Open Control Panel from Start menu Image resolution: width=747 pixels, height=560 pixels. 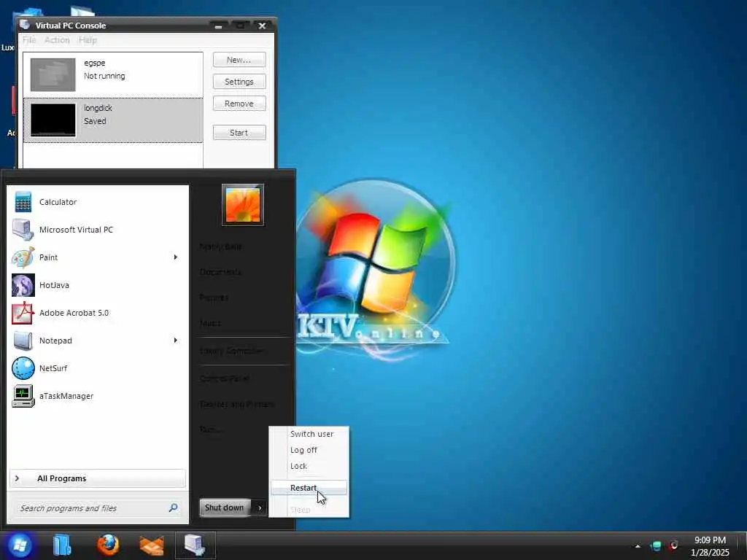coord(225,378)
